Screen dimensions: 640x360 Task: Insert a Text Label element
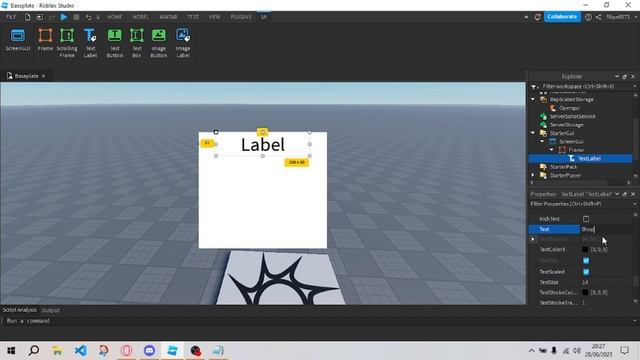click(x=90, y=43)
